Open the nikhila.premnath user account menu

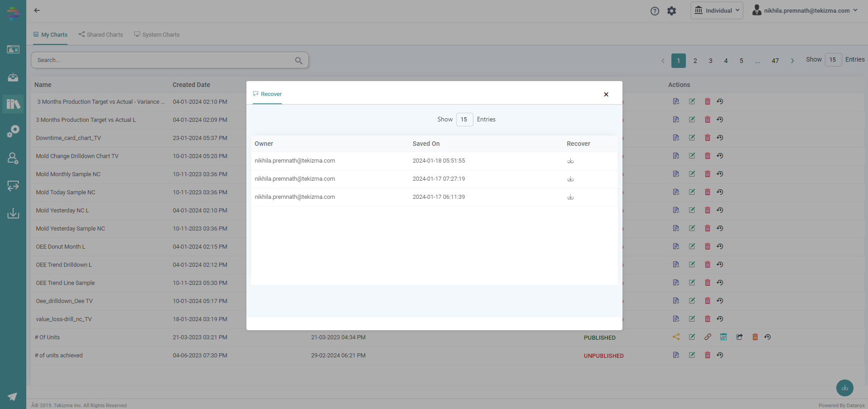pos(805,10)
